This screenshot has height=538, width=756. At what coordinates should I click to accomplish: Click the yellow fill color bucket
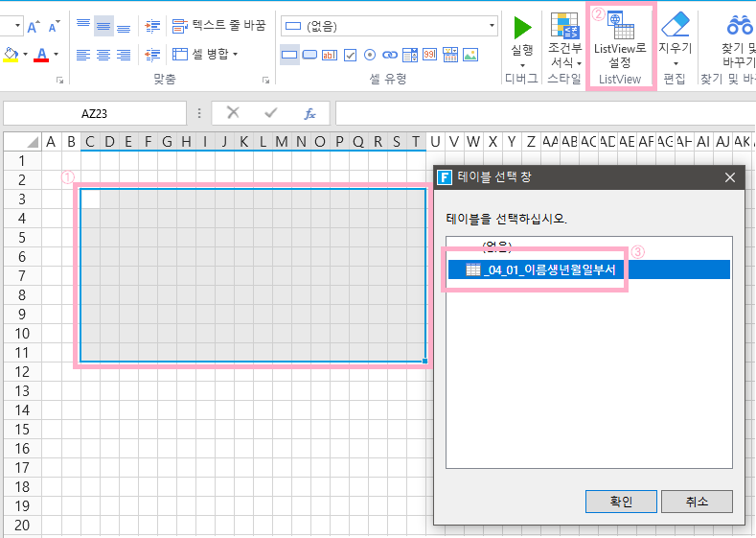pos(11,55)
